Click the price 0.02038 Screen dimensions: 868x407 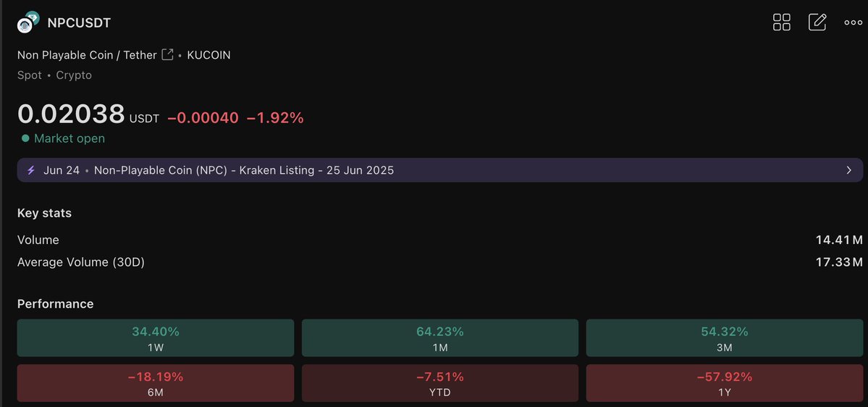click(71, 114)
